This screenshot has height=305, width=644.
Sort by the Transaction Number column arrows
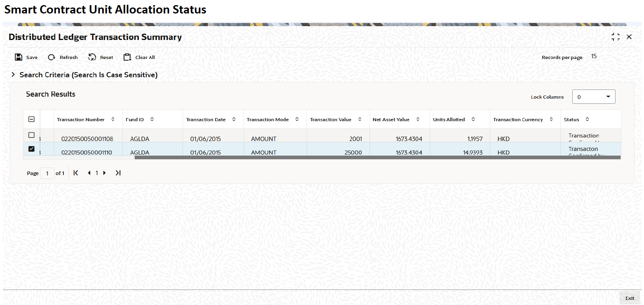[113, 119]
